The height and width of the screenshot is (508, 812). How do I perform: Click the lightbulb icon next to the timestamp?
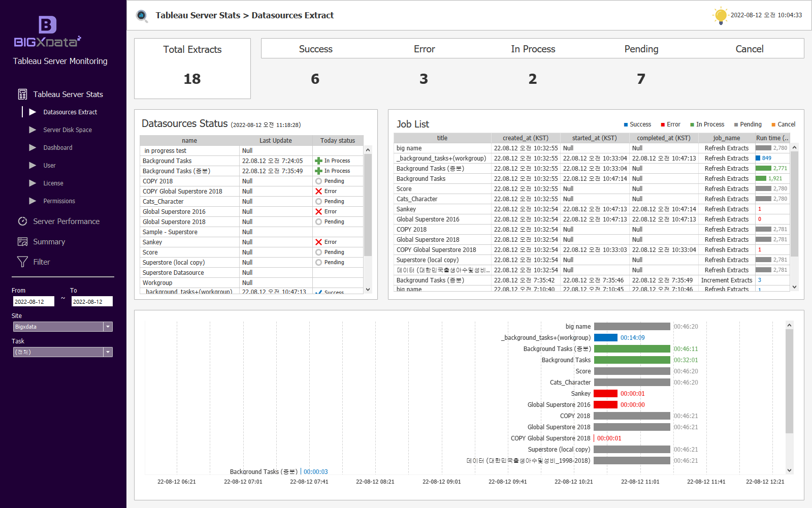point(720,16)
